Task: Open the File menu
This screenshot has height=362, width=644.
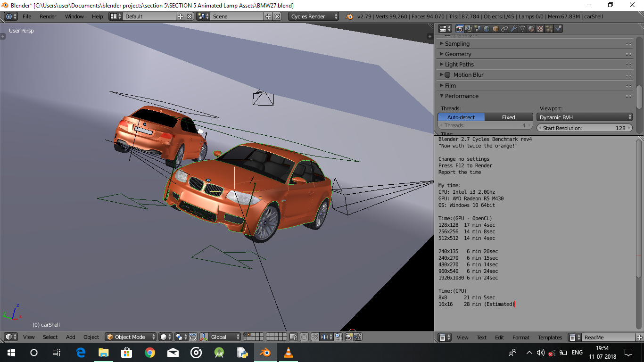Action: [x=27, y=16]
